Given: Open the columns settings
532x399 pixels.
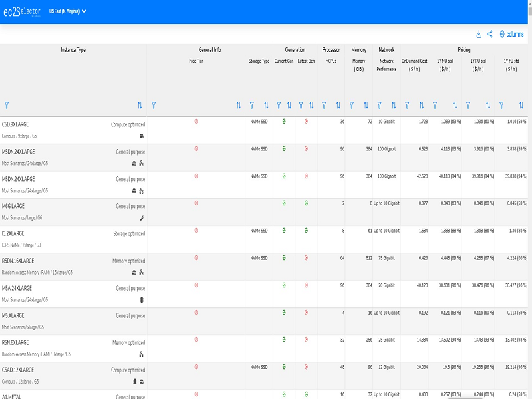Looking at the screenshot, I should [x=511, y=35].
